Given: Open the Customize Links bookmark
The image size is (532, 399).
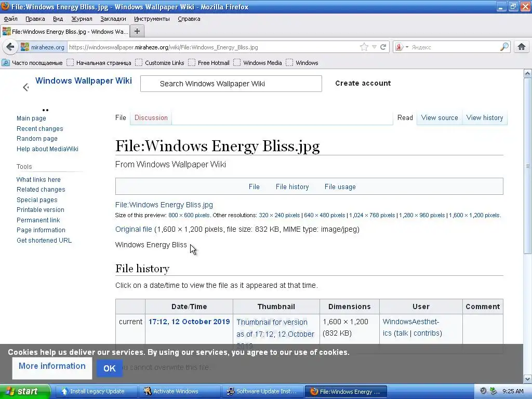Looking at the screenshot, I should (159, 63).
